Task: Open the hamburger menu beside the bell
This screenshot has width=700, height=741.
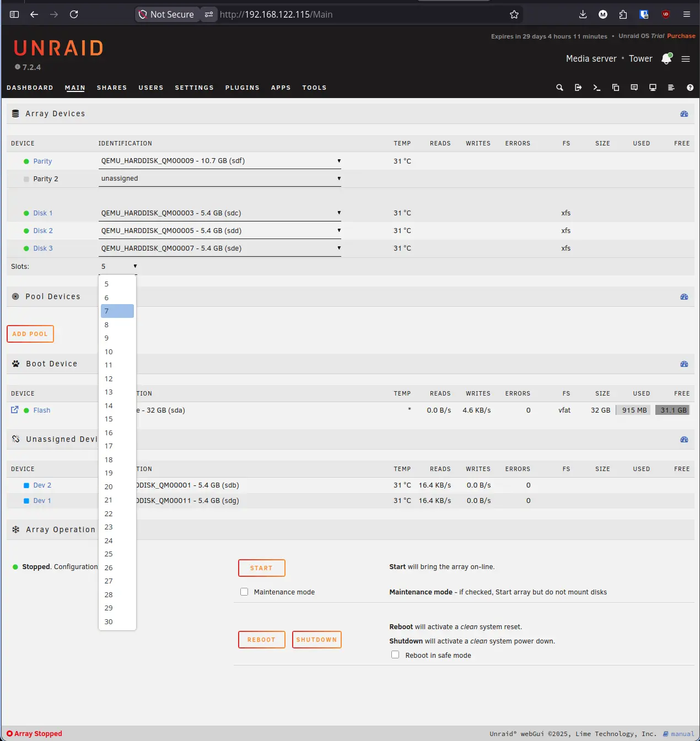Action: [686, 59]
